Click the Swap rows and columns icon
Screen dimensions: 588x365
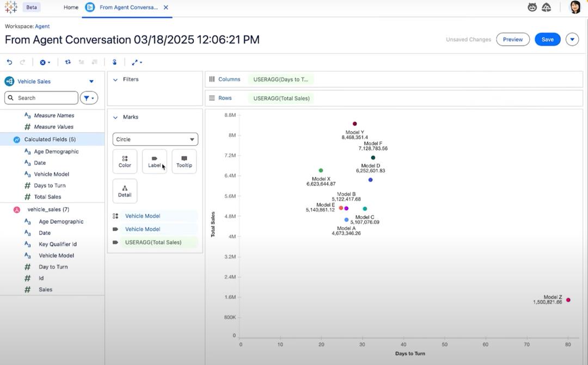tap(68, 62)
